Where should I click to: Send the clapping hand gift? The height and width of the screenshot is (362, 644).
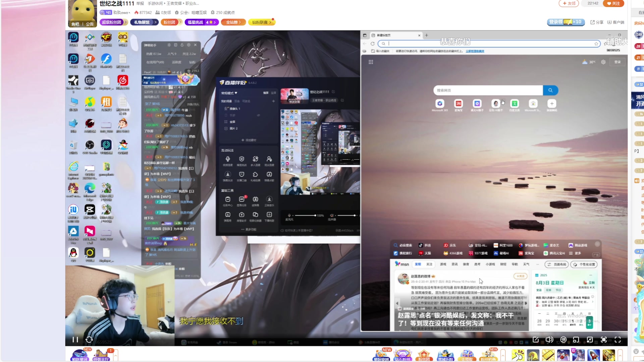518,355
